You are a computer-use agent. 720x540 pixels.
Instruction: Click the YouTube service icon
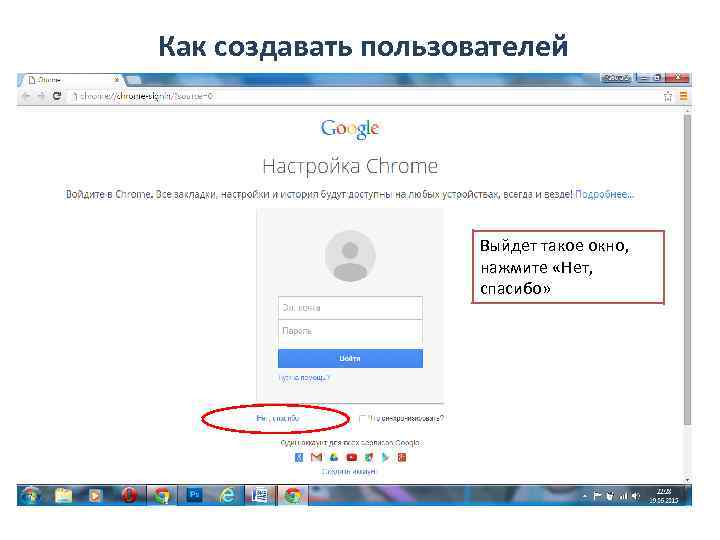tap(351, 457)
